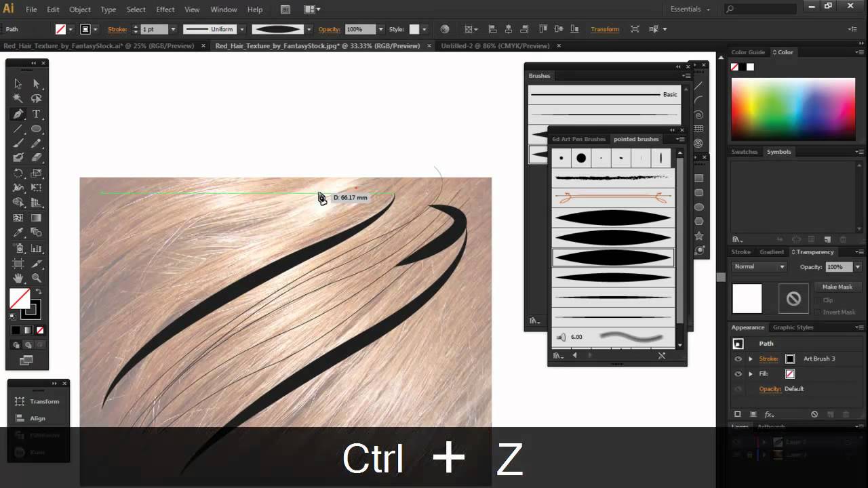Pick the Gradient tool
Image resolution: width=868 pixels, height=488 pixels.
[x=36, y=218]
